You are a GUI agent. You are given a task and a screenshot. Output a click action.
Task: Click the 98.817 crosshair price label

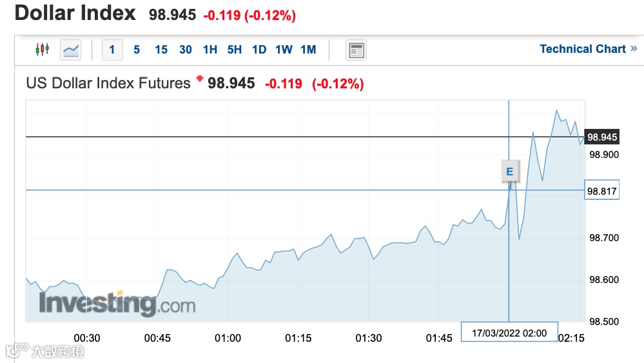(x=601, y=190)
